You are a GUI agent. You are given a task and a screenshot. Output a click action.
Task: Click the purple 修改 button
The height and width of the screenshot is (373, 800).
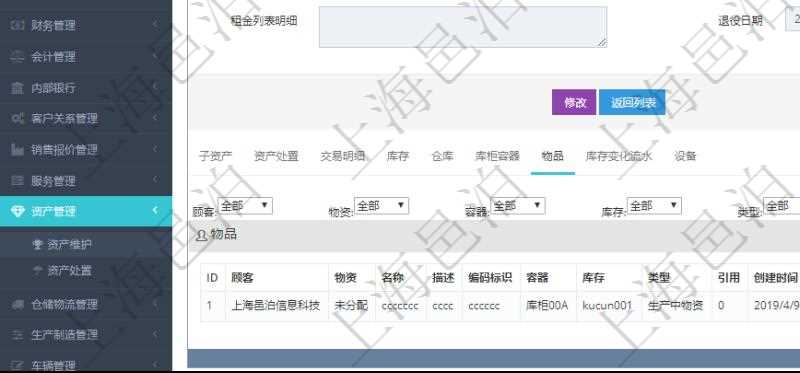pos(574,103)
